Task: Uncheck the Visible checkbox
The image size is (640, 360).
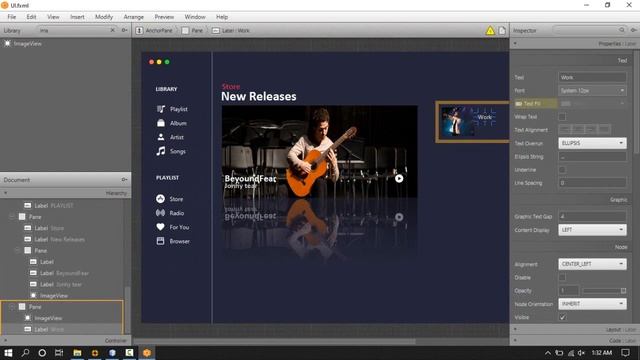Action: click(x=562, y=317)
